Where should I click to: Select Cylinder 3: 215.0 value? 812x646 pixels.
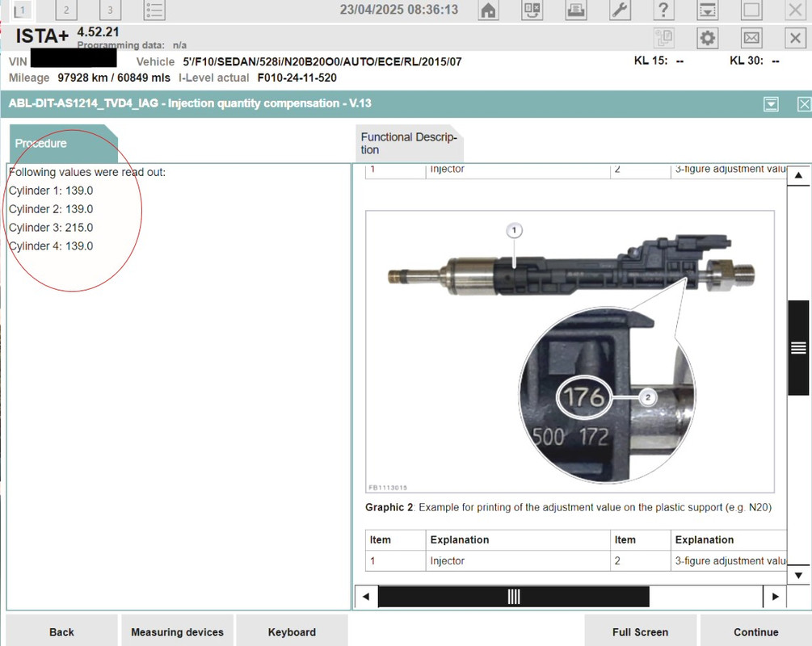point(51,228)
